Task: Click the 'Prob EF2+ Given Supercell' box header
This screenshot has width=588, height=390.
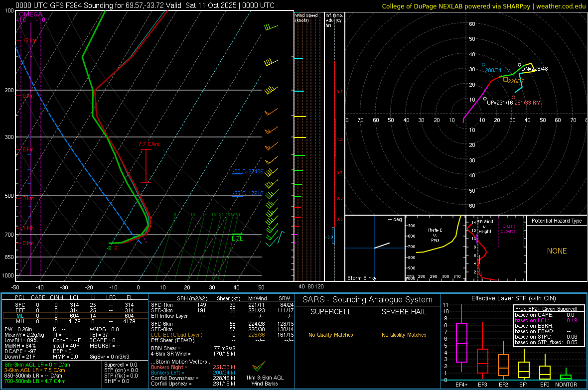Action: [x=546, y=309]
